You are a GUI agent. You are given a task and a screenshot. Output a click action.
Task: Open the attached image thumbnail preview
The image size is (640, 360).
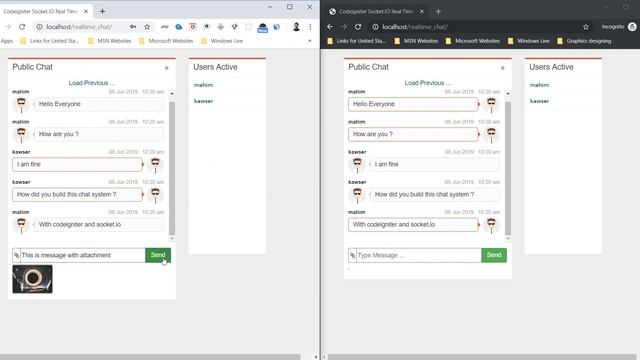point(32,279)
